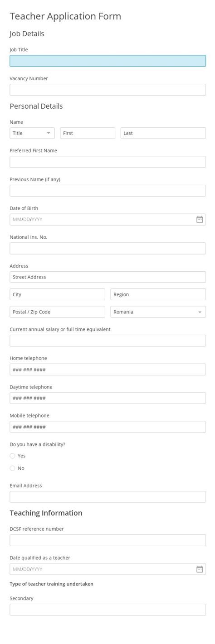This screenshot has height=644, width=215.
Task: Select No for disability question
Action: [x=13, y=468]
